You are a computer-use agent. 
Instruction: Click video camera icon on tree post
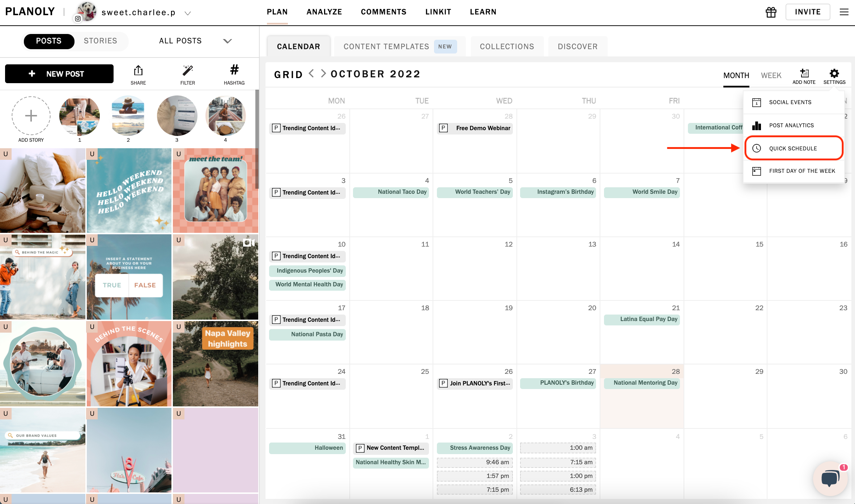click(x=249, y=243)
